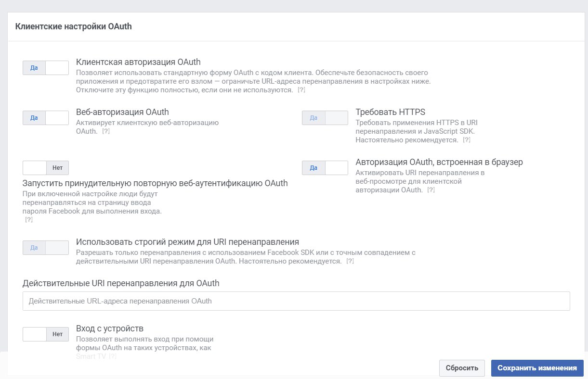Toggle Авторизация OAuth, встроенная в браузер switch
588x379 pixels.
(x=325, y=168)
